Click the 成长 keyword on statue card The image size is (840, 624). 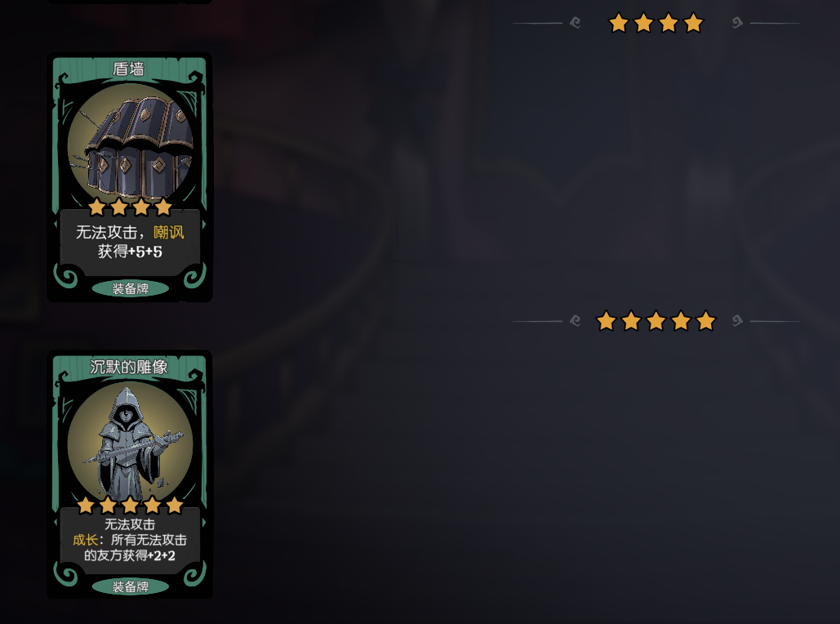tap(85, 540)
